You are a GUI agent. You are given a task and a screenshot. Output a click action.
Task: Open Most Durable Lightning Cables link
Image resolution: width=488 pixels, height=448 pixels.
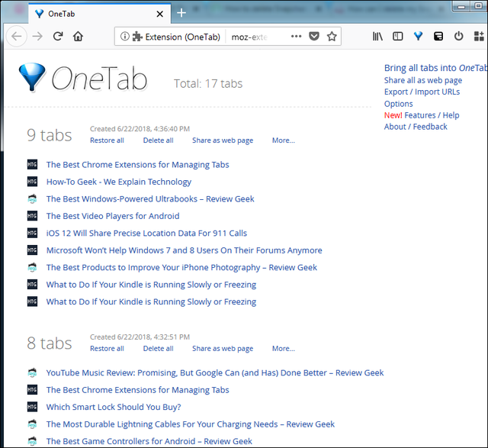coord(191,424)
